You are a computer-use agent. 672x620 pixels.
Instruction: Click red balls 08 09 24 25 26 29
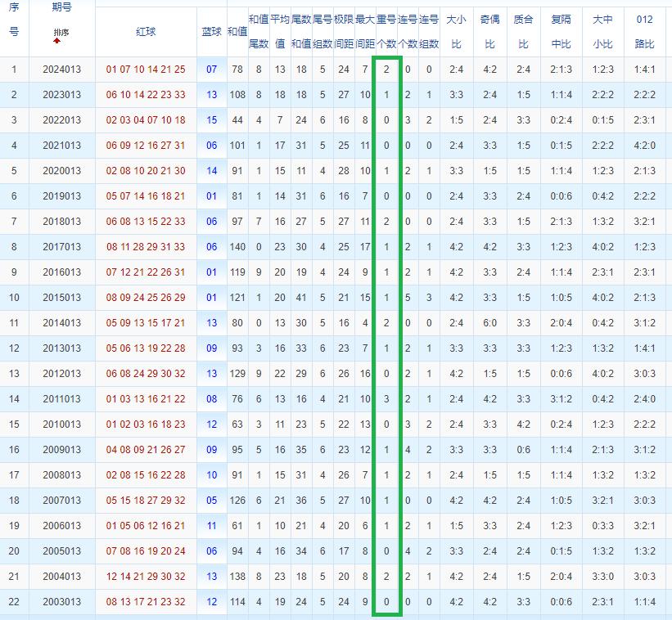pos(146,298)
